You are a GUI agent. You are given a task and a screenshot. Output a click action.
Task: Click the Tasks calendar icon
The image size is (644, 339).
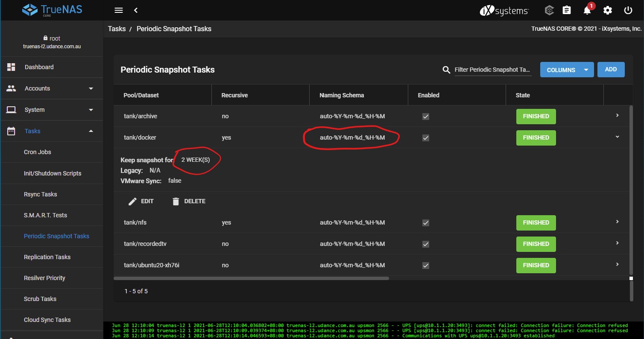pyautogui.click(x=11, y=131)
